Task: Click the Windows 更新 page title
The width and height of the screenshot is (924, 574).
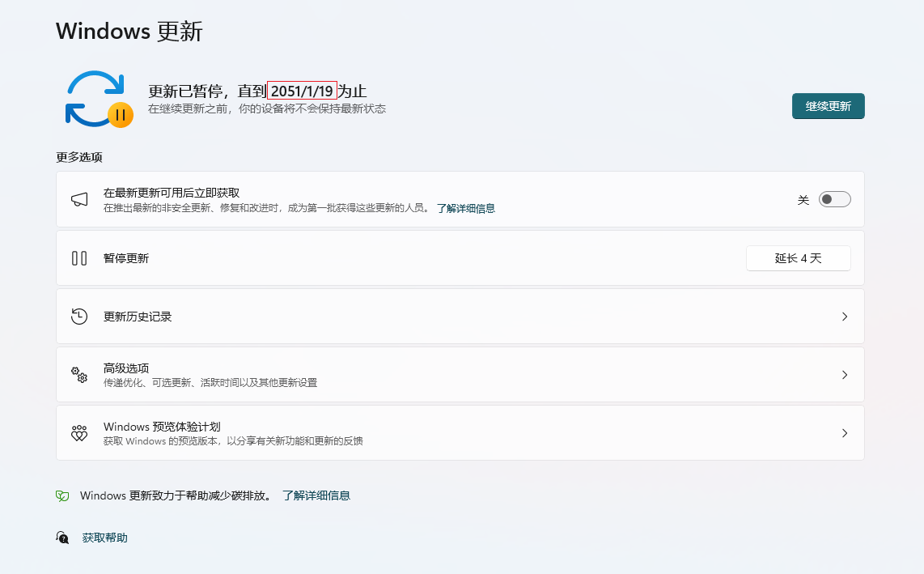Action: tap(129, 32)
